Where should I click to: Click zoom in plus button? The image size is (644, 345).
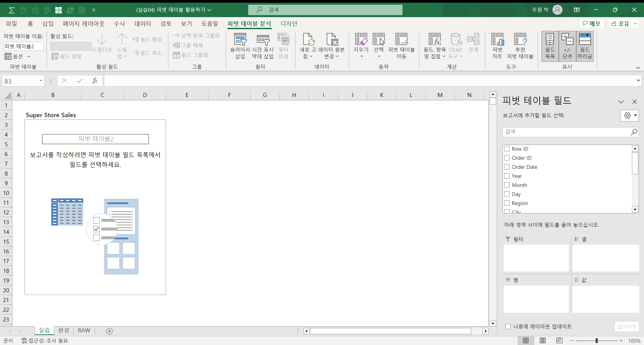(621, 341)
